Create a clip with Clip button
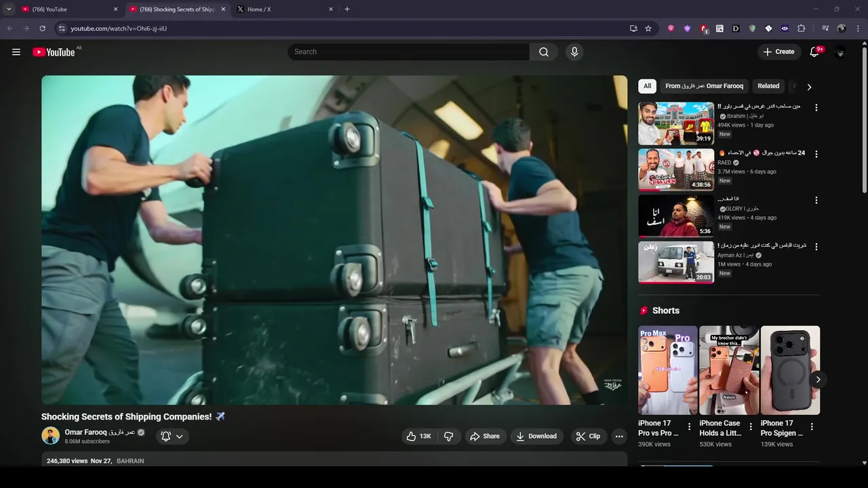Viewport: 868px width, 488px height. pos(588,436)
